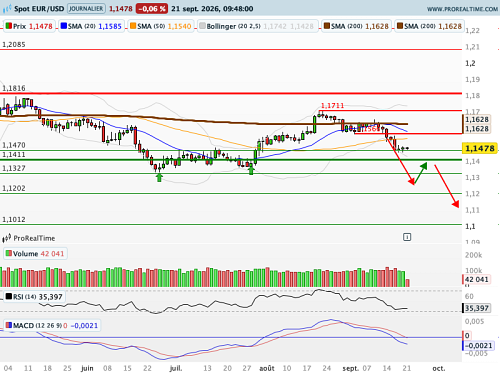500x375 pixels.
Task: Click the red 1,1711 high label
Action: [332, 106]
